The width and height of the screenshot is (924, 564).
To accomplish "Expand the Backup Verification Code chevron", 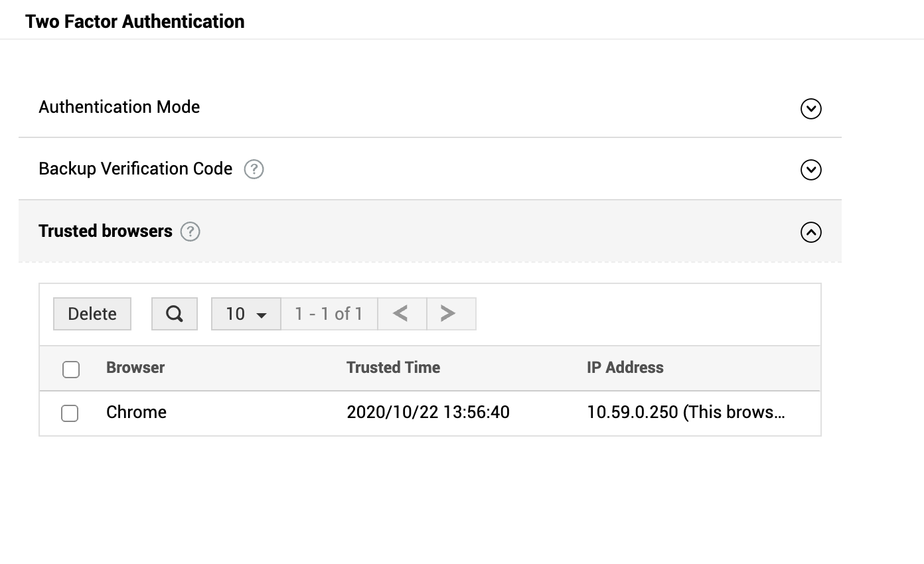I will tap(810, 171).
